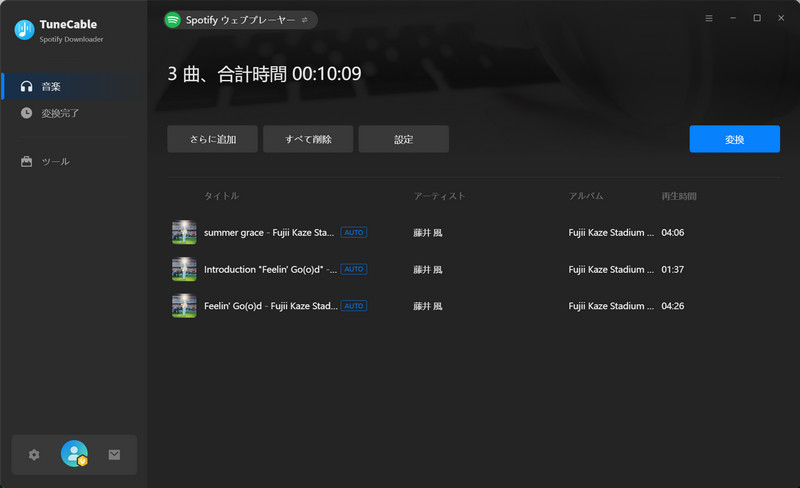
Task: Click the clock icon beside 変換完了
Action: (x=27, y=113)
